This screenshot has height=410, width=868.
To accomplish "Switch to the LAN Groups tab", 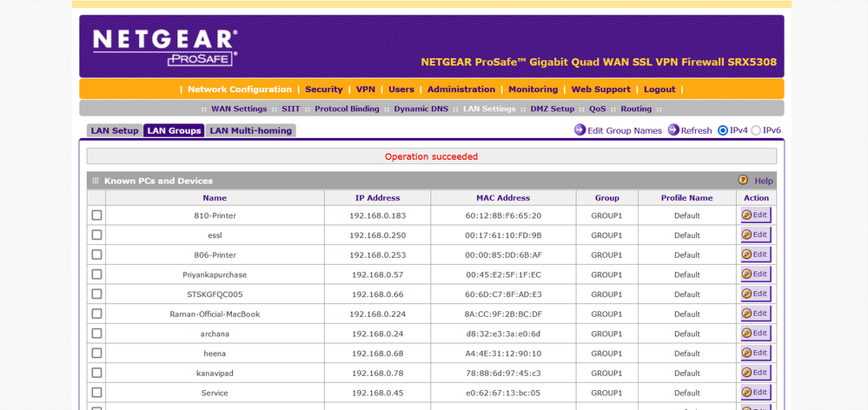I will tap(174, 130).
